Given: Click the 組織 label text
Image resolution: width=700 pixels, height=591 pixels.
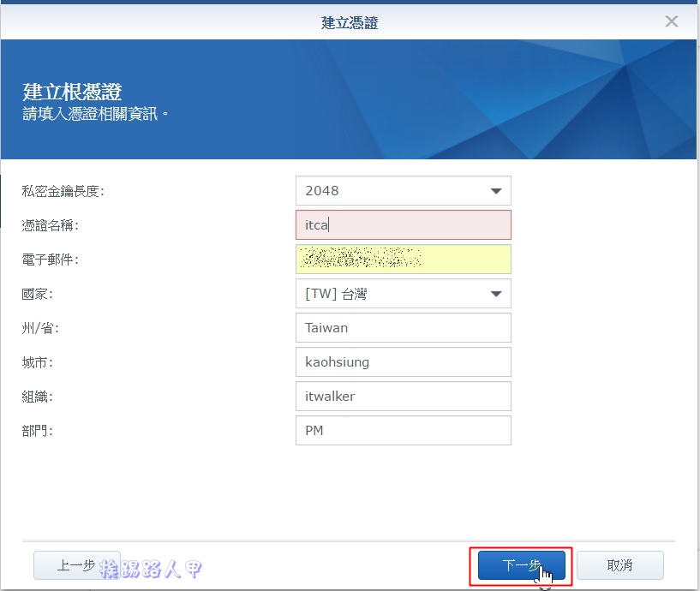Looking at the screenshot, I should point(37,397).
